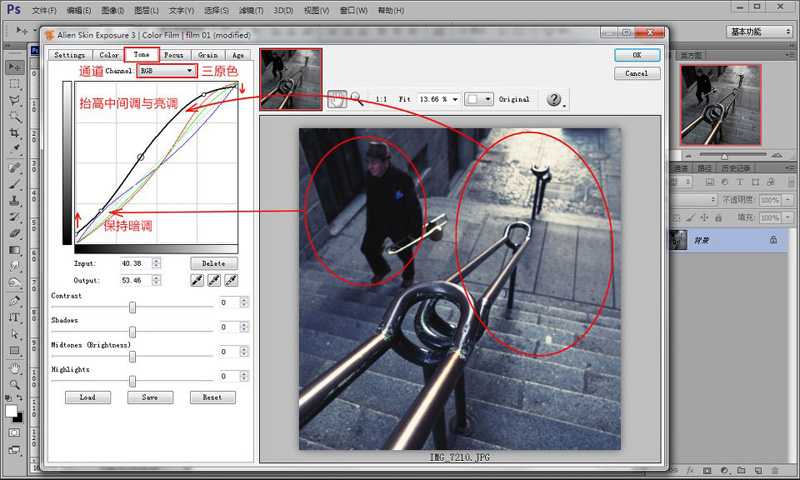
Task: Switch to the Age tab
Action: (238, 55)
